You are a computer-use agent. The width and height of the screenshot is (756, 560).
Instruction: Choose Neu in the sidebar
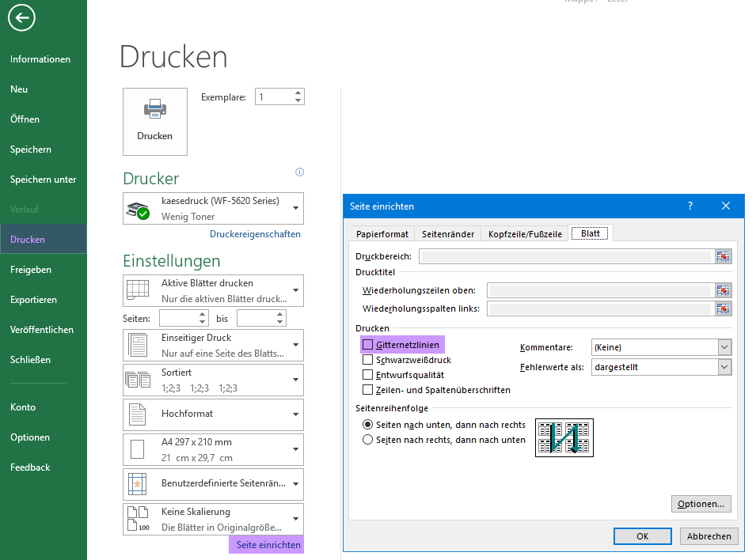19,89
